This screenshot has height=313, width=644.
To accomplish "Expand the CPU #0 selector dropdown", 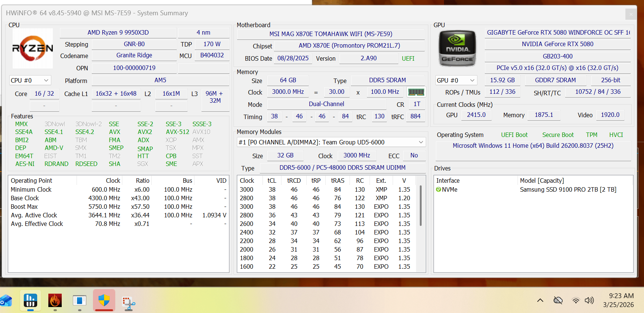I will click(30, 80).
